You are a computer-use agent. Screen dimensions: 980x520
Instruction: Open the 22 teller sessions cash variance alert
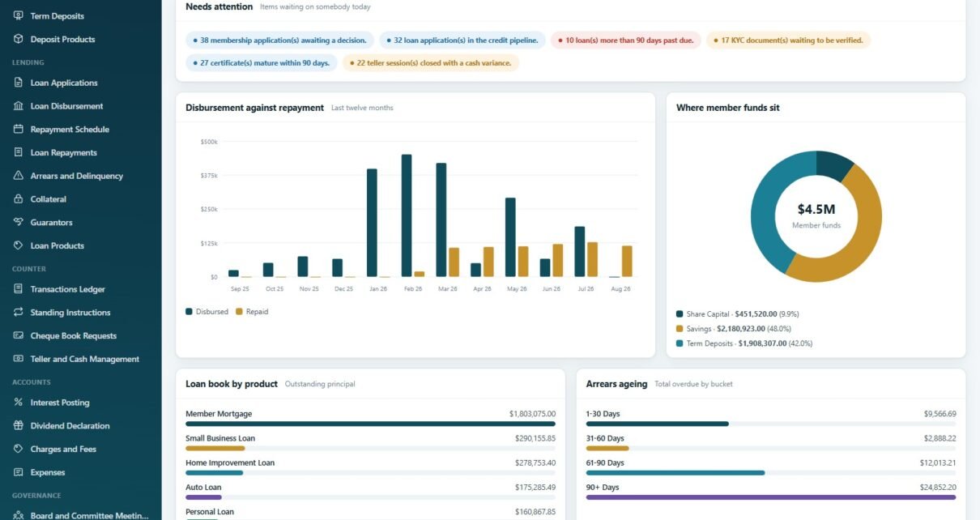pos(430,62)
